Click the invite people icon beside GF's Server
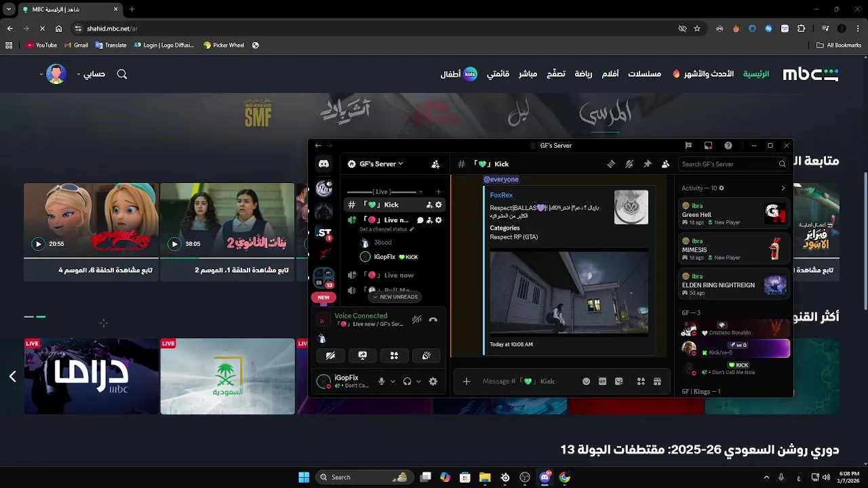Image resolution: width=868 pixels, height=488 pixels. coord(435,164)
